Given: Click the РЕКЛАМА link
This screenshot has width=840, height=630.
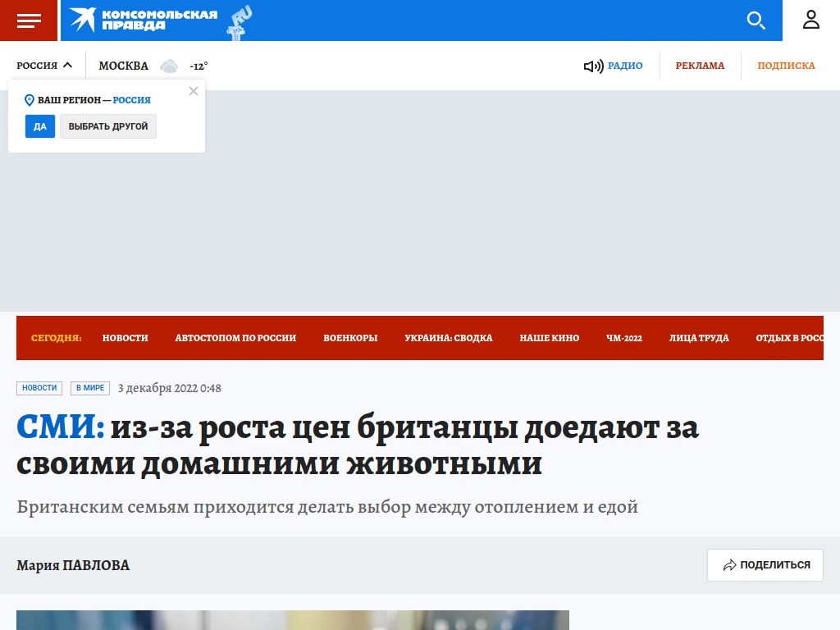Looking at the screenshot, I should coord(700,66).
